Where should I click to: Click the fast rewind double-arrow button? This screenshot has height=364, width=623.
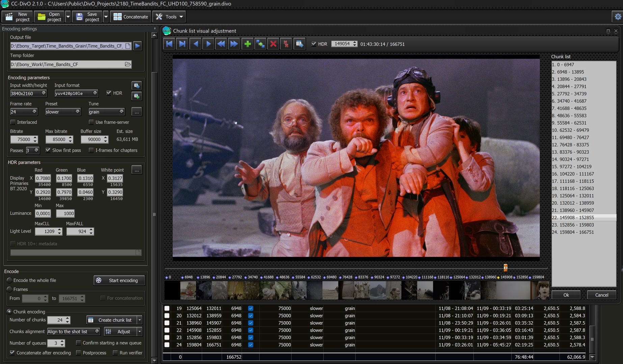[221, 44]
